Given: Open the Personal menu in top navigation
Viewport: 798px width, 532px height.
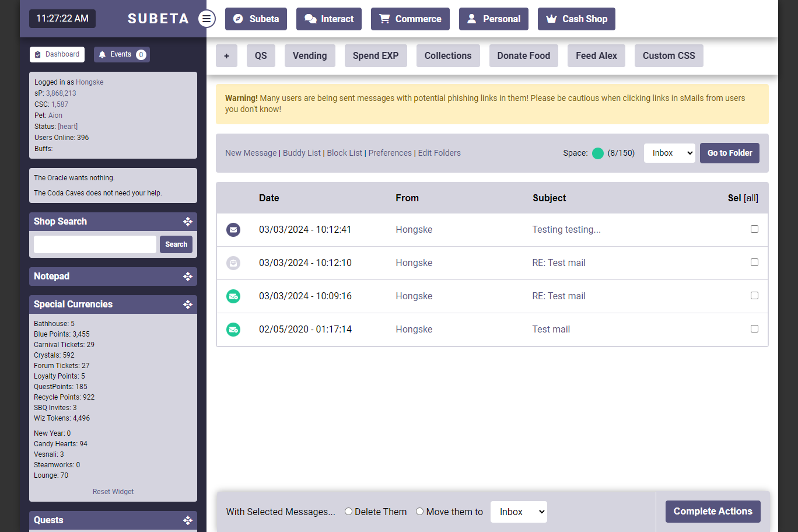Looking at the screenshot, I should coord(494,19).
